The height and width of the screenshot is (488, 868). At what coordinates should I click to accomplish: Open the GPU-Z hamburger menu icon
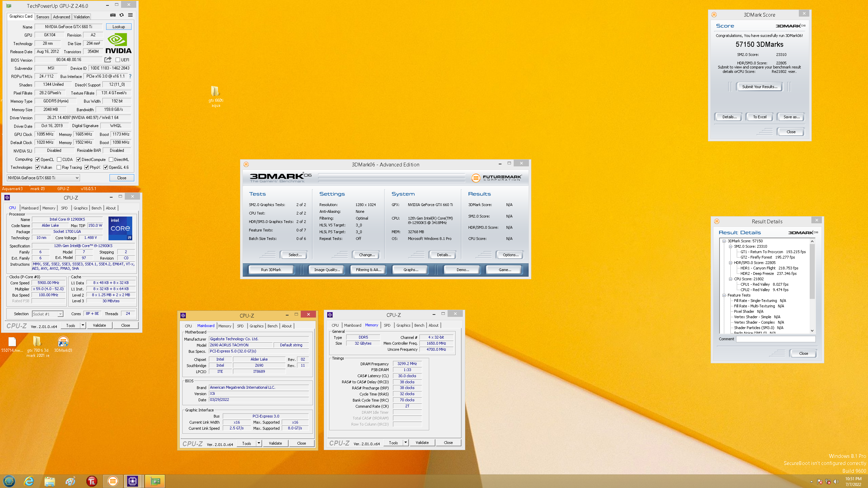tap(130, 15)
